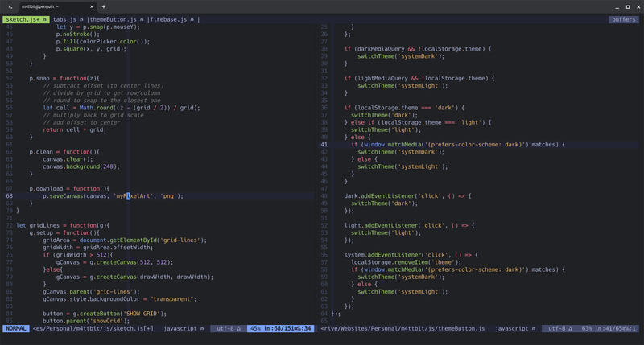The image size is (644, 345).
Task: Click the JS filetype icon on sketch.js+ tab
Action: point(44,19)
